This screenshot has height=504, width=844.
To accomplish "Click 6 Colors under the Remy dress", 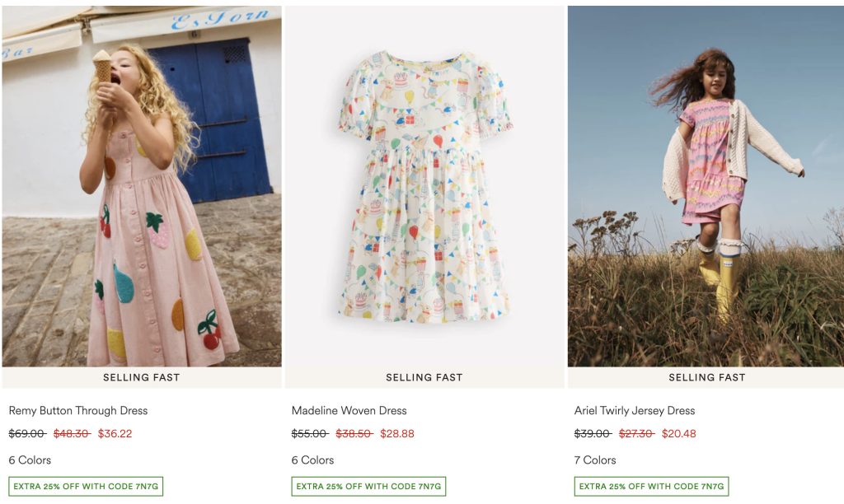I will 30,460.
